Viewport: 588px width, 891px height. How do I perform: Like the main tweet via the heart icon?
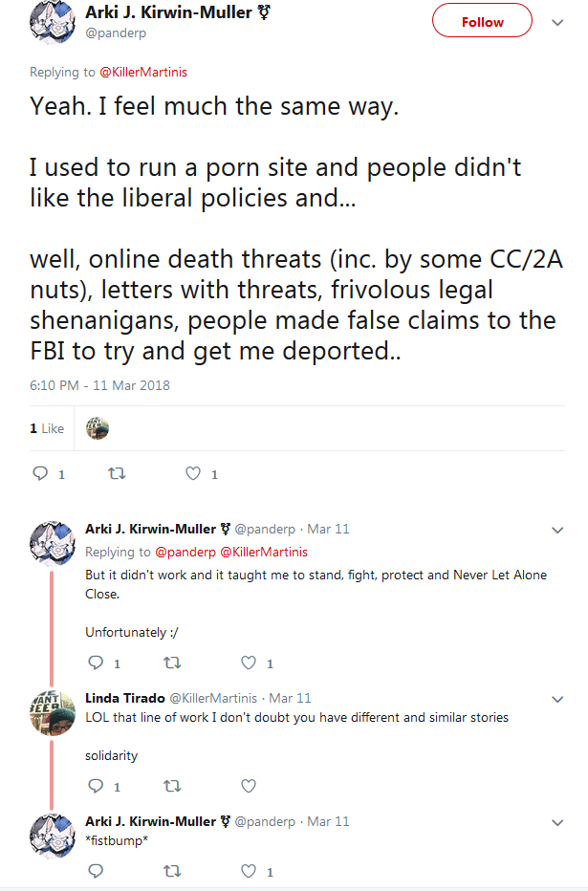[193, 473]
